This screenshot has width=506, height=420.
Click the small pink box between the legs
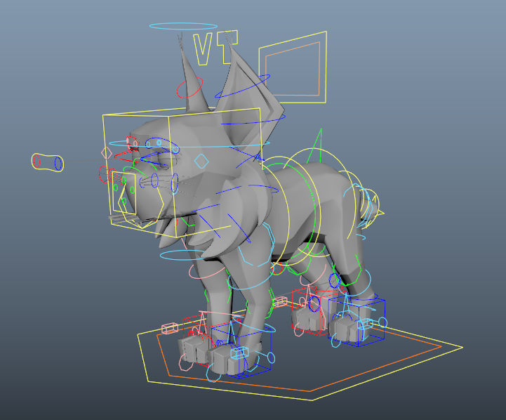click(x=280, y=302)
